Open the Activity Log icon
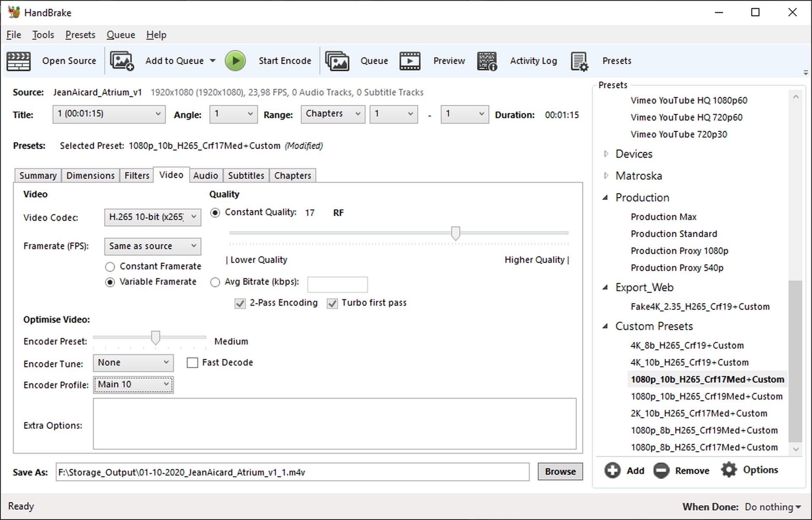 click(x=487, y=61)
